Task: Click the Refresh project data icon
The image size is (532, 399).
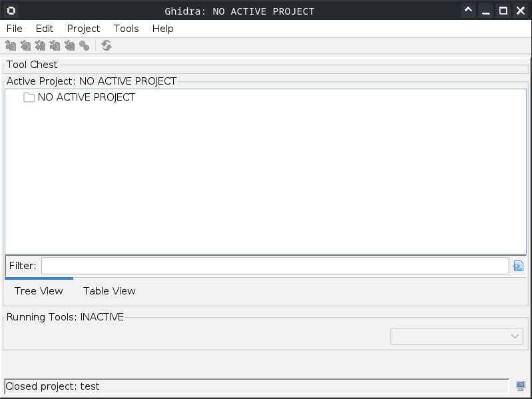Action: (x=107, y=45)
